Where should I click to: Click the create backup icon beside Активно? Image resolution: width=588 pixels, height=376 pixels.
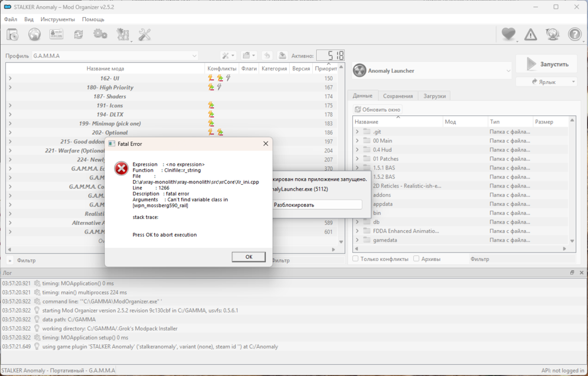tap(282, 55)
